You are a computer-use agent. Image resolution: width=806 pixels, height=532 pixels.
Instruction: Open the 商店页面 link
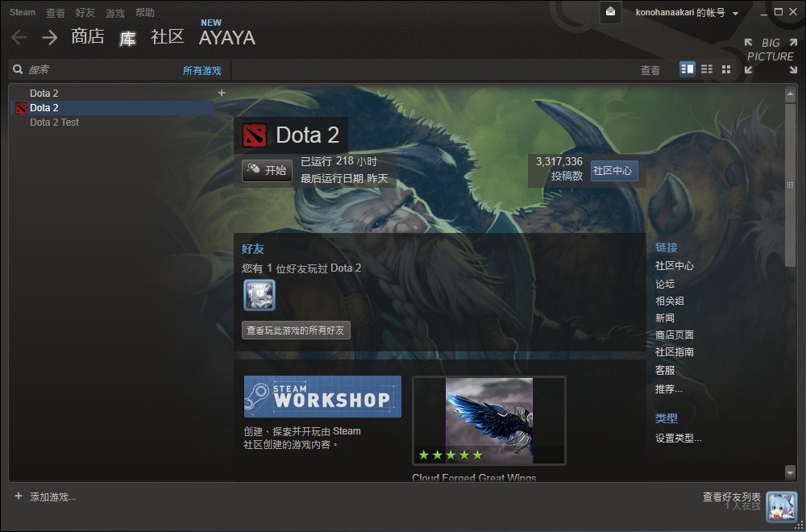click(675, 335)
